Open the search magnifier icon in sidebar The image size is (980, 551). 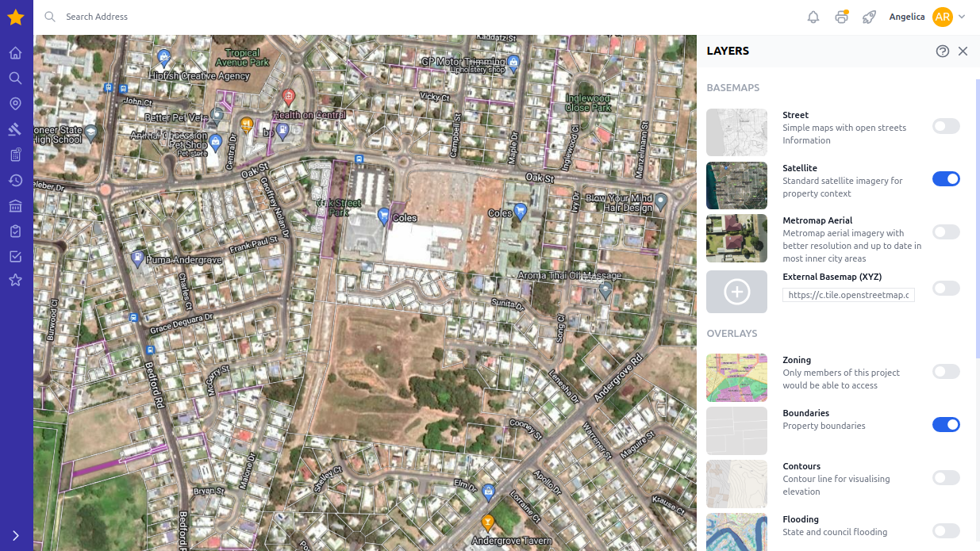pos(15,78)
